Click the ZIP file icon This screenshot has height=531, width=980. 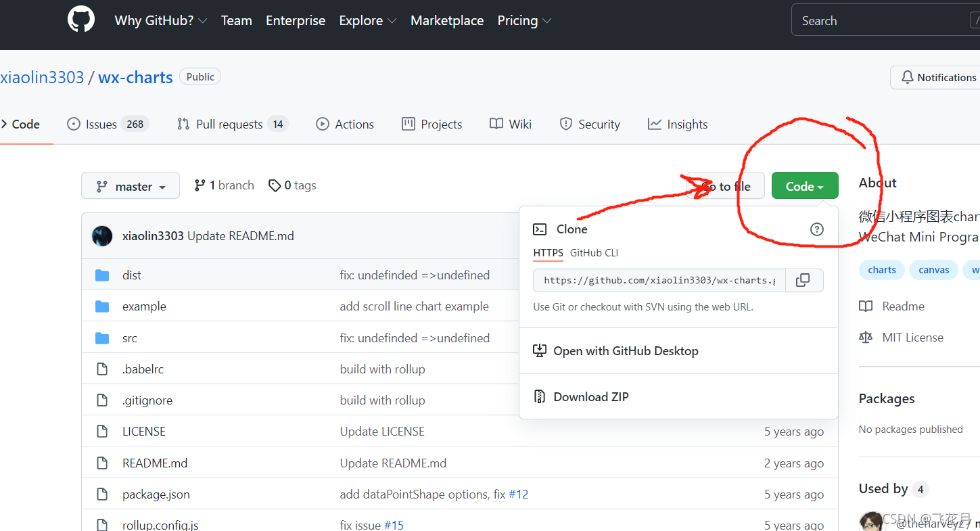(x=539, y=397)
